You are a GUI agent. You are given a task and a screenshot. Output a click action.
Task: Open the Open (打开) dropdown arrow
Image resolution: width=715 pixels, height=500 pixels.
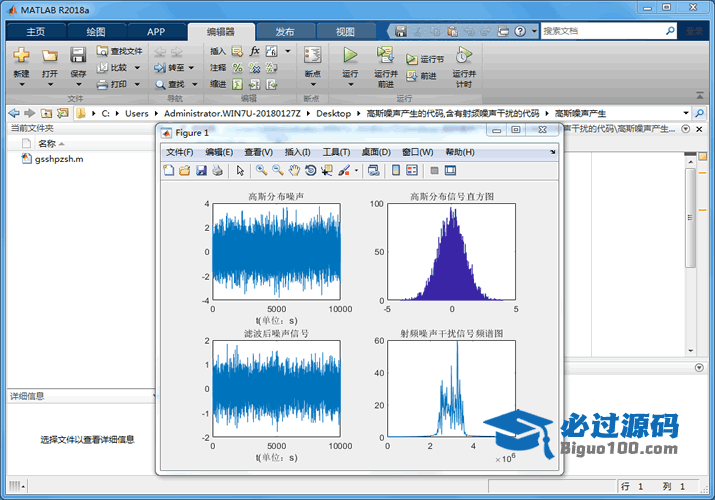pos(50,84)
